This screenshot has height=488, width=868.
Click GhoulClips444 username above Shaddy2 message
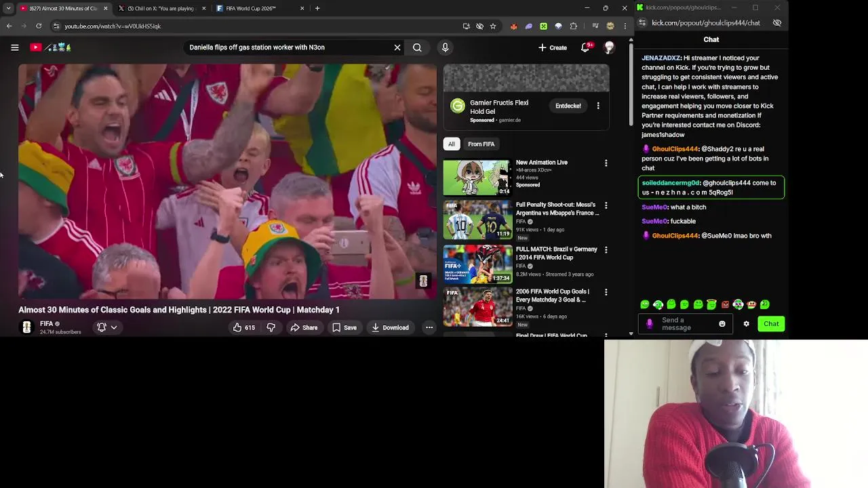pos(675,148)
